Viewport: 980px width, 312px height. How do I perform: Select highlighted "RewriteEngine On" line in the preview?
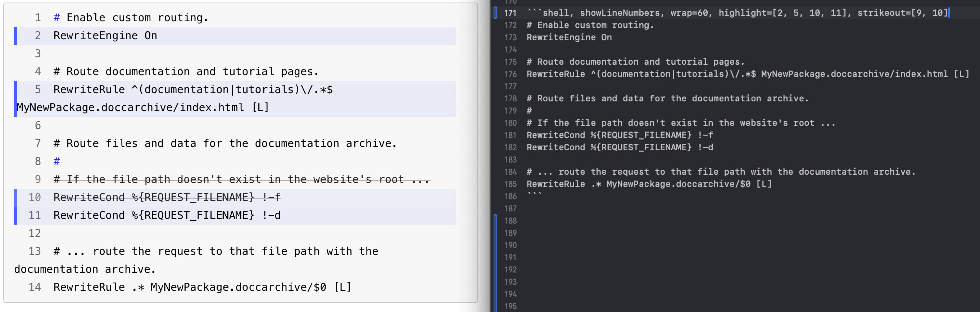coord(235,36)
